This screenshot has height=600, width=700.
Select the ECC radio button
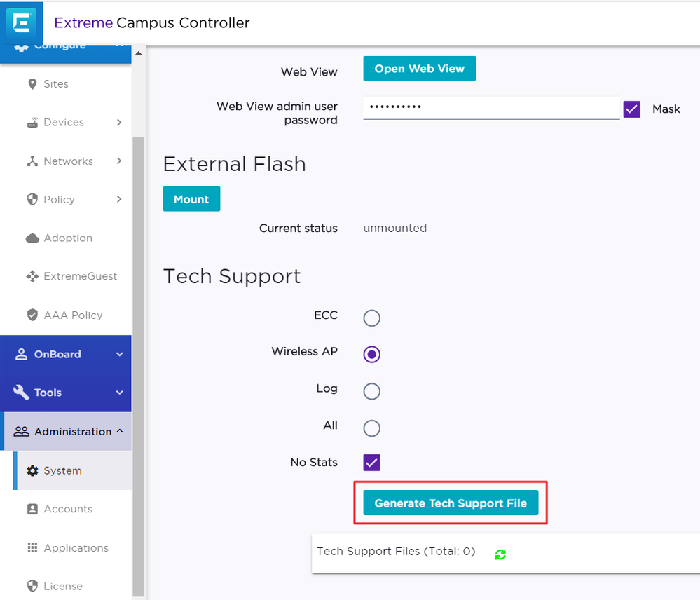pyautogui.click(x=371, y=318)
